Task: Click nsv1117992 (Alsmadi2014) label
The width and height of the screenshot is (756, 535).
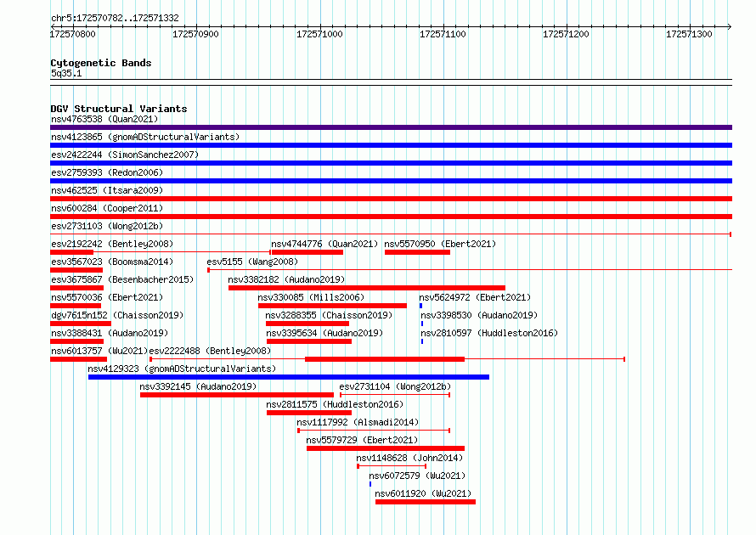Action: pos(358,422)
